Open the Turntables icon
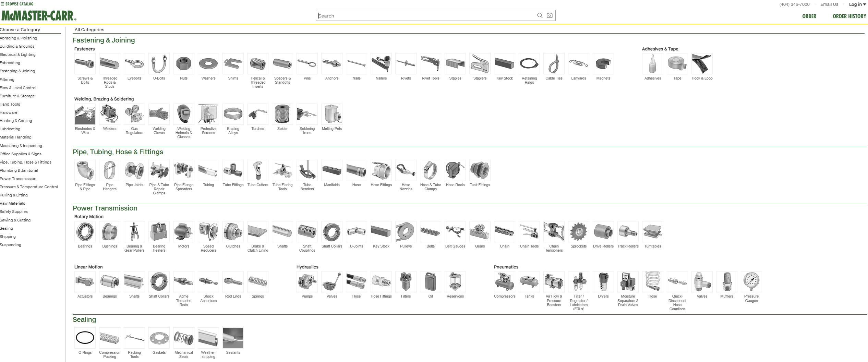This screenshot has height=362, width=868. [653, 232]
